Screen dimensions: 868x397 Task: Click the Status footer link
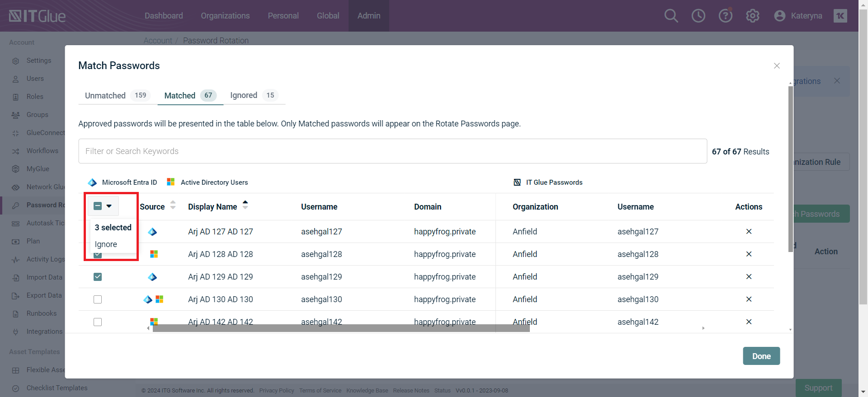pos(442,391)
